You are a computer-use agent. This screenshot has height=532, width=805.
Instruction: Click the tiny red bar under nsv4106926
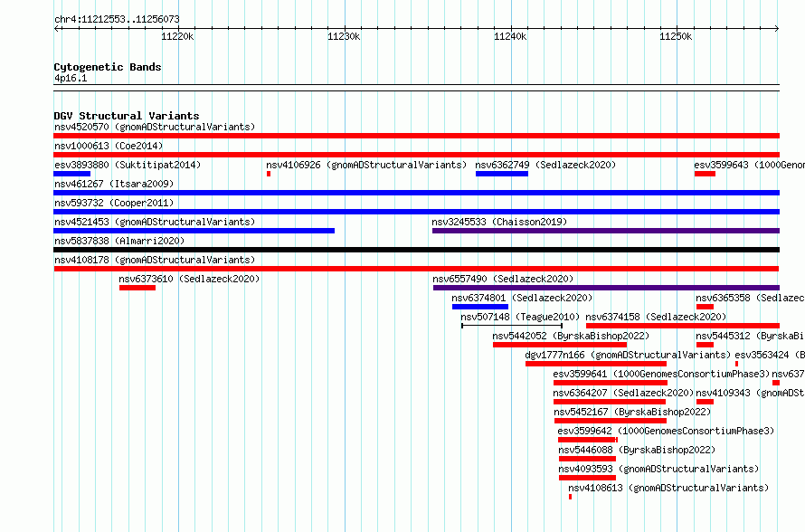[269, 174]
